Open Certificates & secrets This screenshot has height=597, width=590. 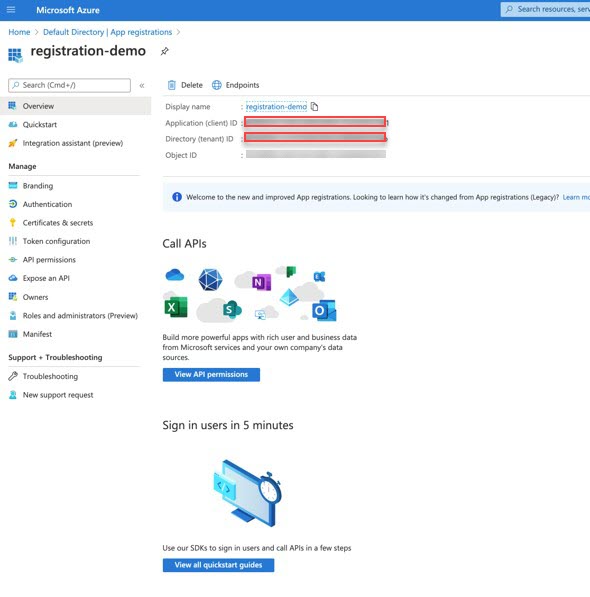coord(58,223)
